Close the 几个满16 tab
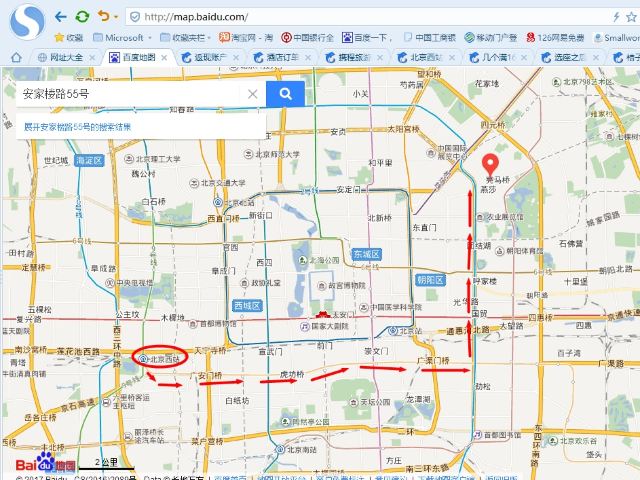This screenshot has width=640, height=480. click(x=524, y=58)
